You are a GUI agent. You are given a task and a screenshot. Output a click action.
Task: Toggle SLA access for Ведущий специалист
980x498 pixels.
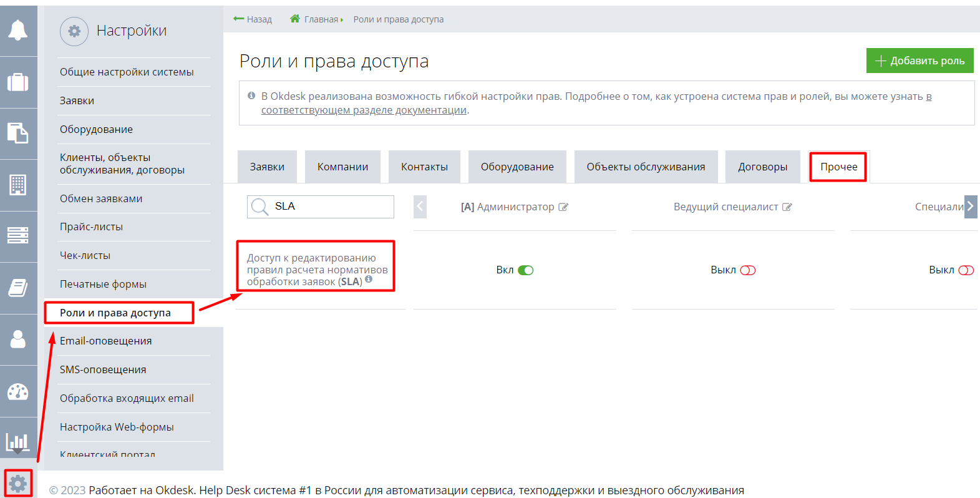748,270
